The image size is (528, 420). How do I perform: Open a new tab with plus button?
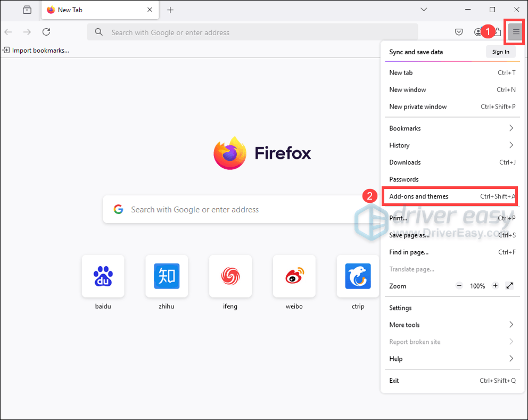tap(170, 10)
